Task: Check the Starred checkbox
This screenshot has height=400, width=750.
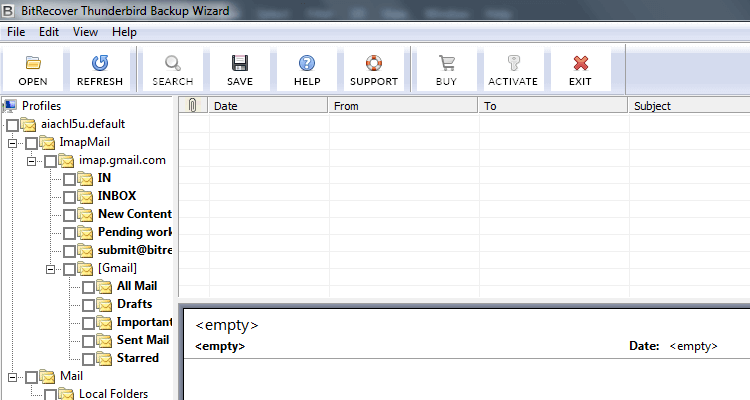Action: pyautogui.click(x=88, y=359)
